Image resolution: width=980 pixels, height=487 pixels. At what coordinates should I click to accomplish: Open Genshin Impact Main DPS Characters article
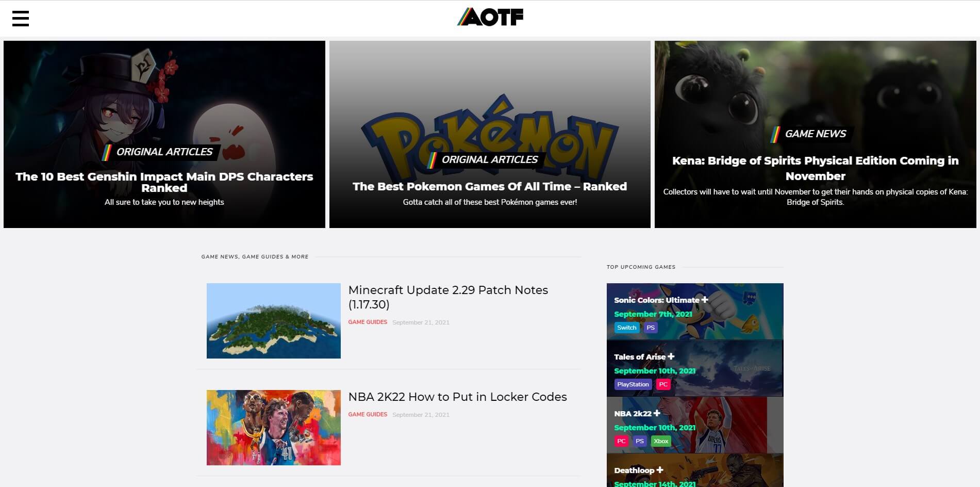coord(164,182)
